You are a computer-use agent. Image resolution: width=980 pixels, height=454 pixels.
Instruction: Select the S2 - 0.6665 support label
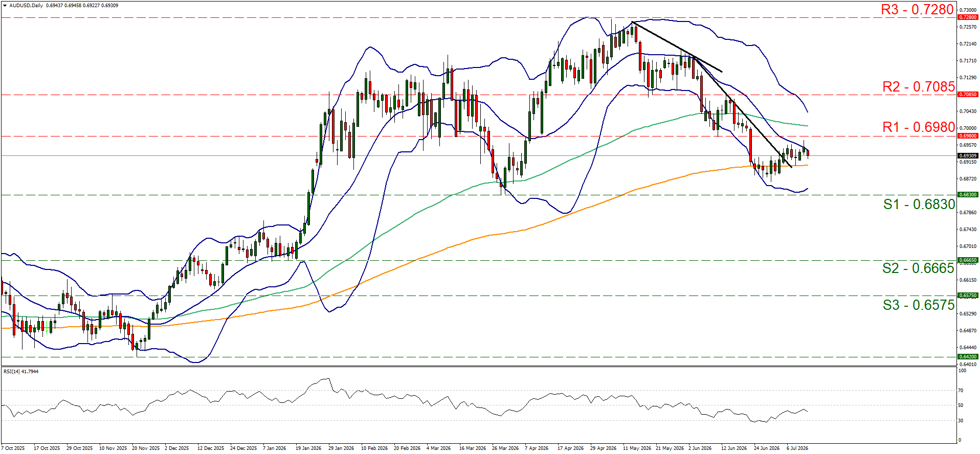point(919,268)
